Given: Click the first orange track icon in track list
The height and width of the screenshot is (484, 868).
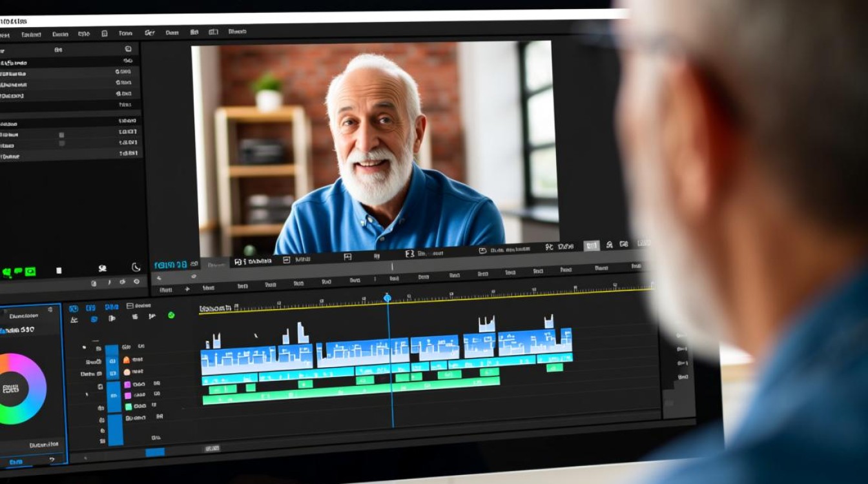Looking at the screenshot, I should point(127,359).
